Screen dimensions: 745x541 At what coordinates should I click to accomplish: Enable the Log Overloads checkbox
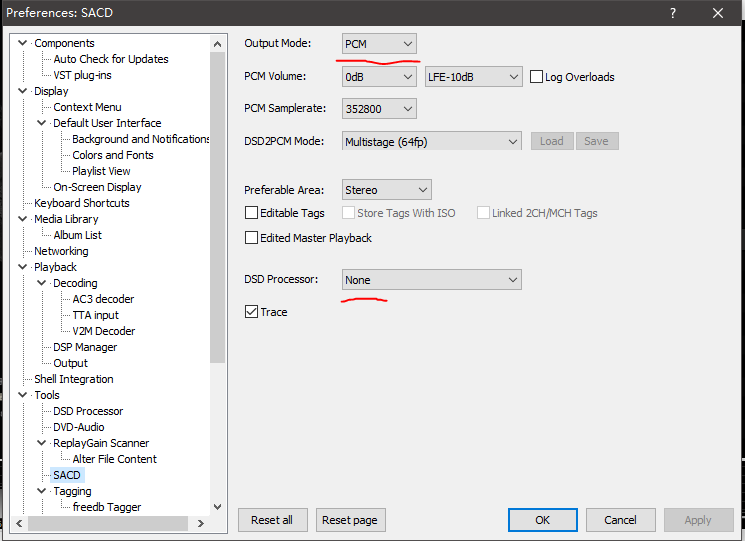536,77
